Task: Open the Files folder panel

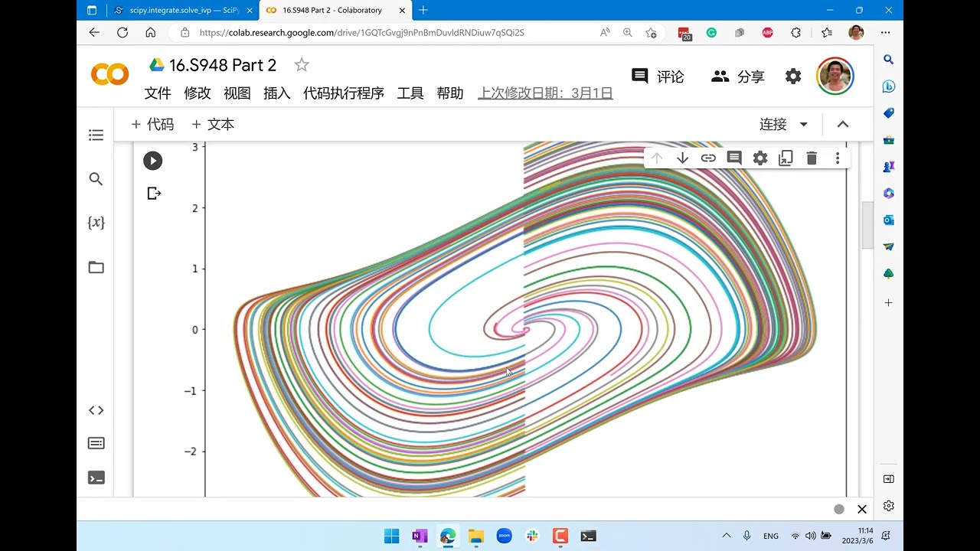Action: 96,267
